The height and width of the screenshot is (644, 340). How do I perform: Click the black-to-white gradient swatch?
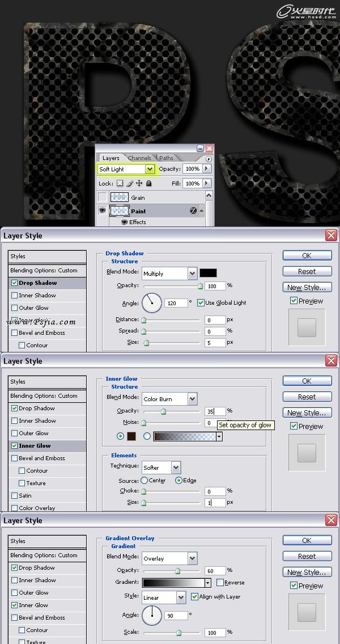(x=173, y=582)
